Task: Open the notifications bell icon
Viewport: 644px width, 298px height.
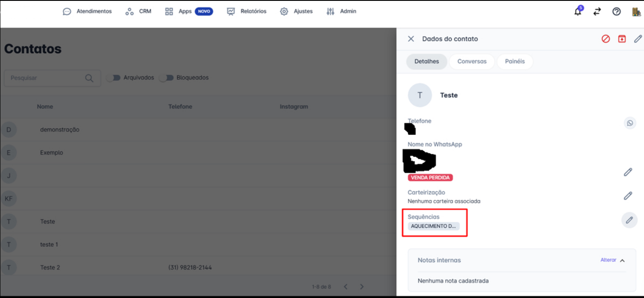Action: (x=578, y=12)
